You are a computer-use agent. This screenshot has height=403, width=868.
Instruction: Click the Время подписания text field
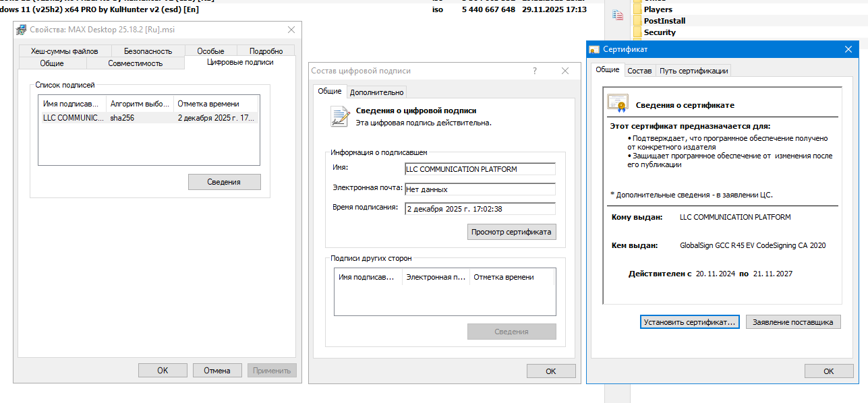click(480, 209)
